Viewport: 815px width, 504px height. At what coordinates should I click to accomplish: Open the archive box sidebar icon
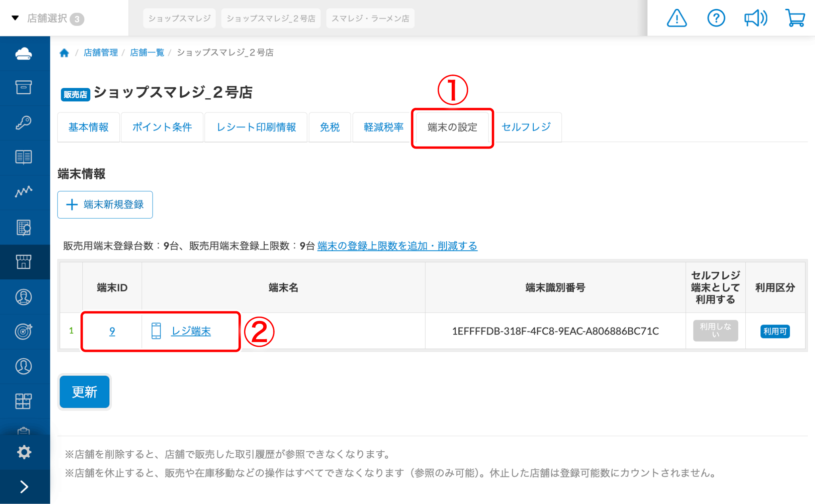coord(24,88)
